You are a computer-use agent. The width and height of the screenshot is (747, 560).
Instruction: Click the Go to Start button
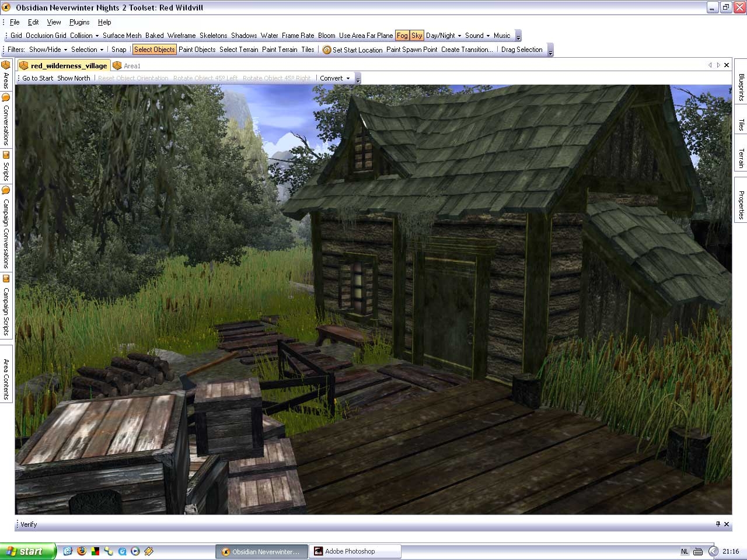[37, 78]
